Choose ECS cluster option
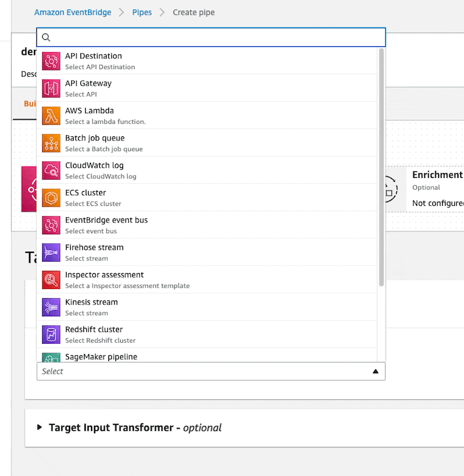 click(206, 198)
